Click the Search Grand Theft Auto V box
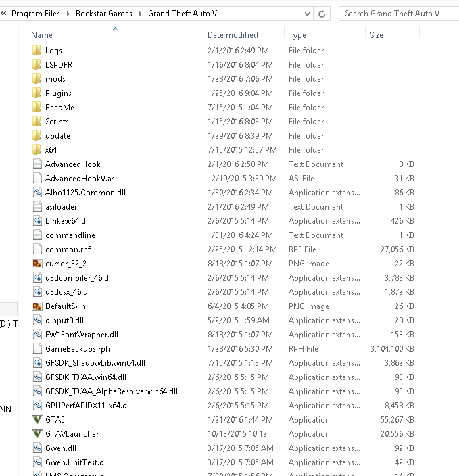The width and height of the screenshot is (459, 476). tap(399, 14)
